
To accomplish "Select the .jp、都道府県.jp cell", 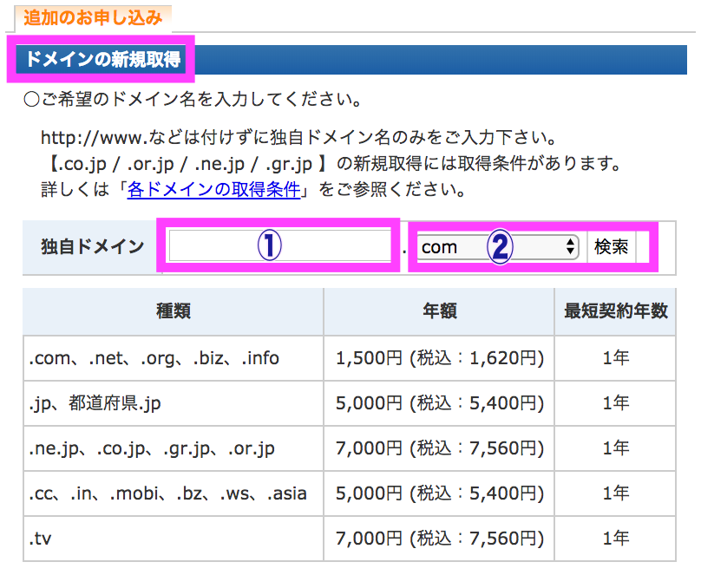I will (x=174, y=403).
